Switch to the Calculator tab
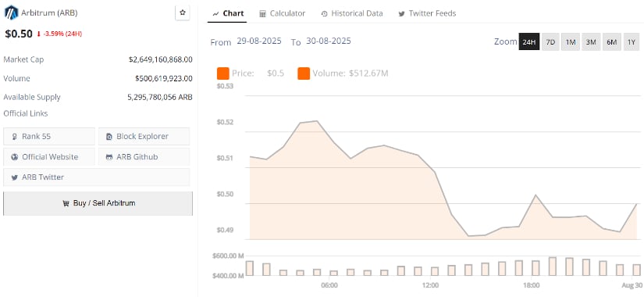The height and width of the screenshot is (297, 644). click(283, 13)
